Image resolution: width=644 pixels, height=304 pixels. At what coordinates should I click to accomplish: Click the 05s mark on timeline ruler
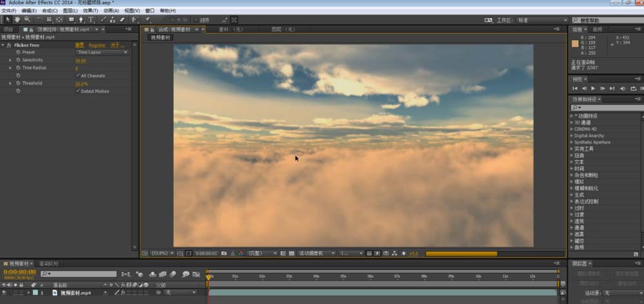pos(343,276)
